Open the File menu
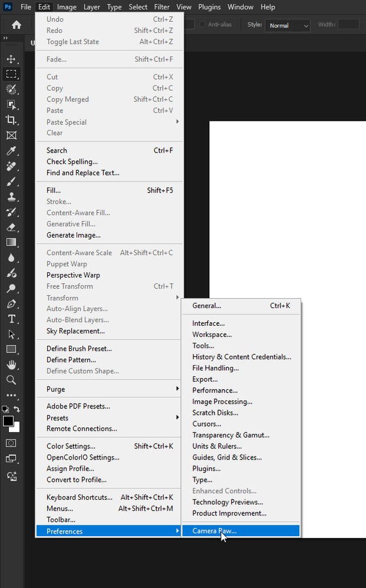 pos(26,6)
